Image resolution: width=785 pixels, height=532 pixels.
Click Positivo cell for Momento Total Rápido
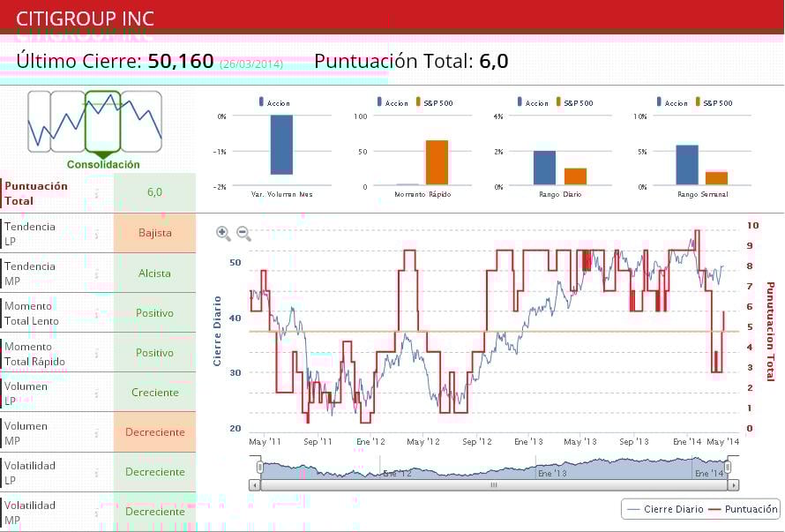[154, 353]
